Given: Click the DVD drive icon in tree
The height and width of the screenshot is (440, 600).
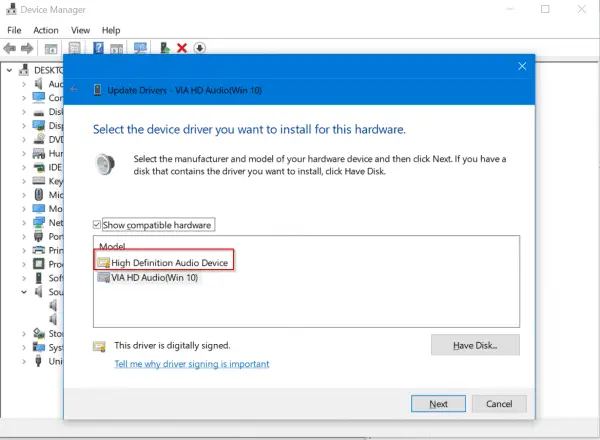Looking at the screenshot, I should point(39,139).
